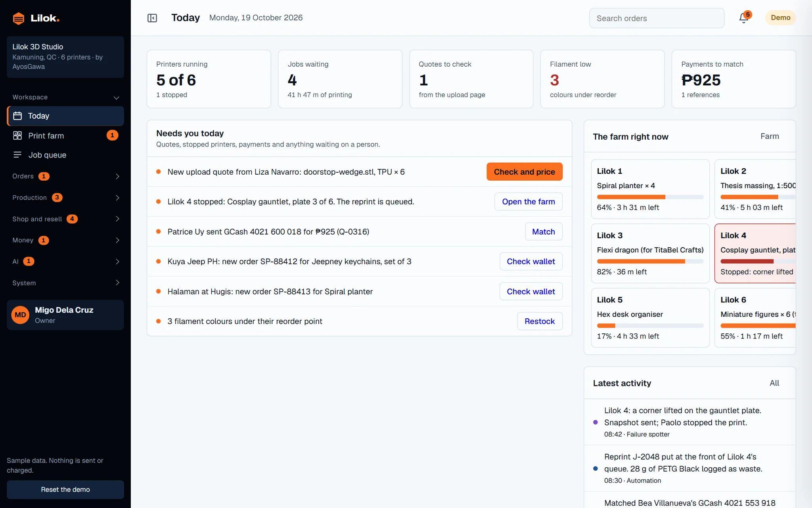Click the Print farm grid icon
The width and height of the screenshot is (812, 508).
[17, 136]
